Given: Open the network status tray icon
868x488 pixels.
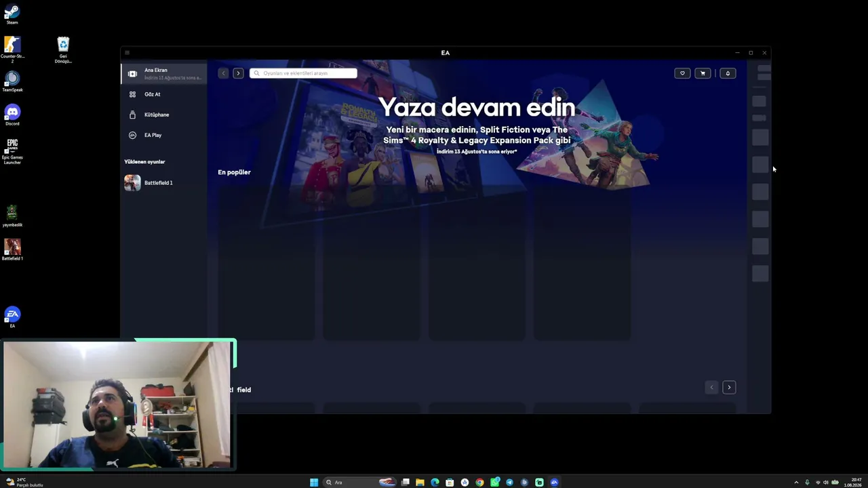Looking at the screenshot, I should tap(817, 483).
